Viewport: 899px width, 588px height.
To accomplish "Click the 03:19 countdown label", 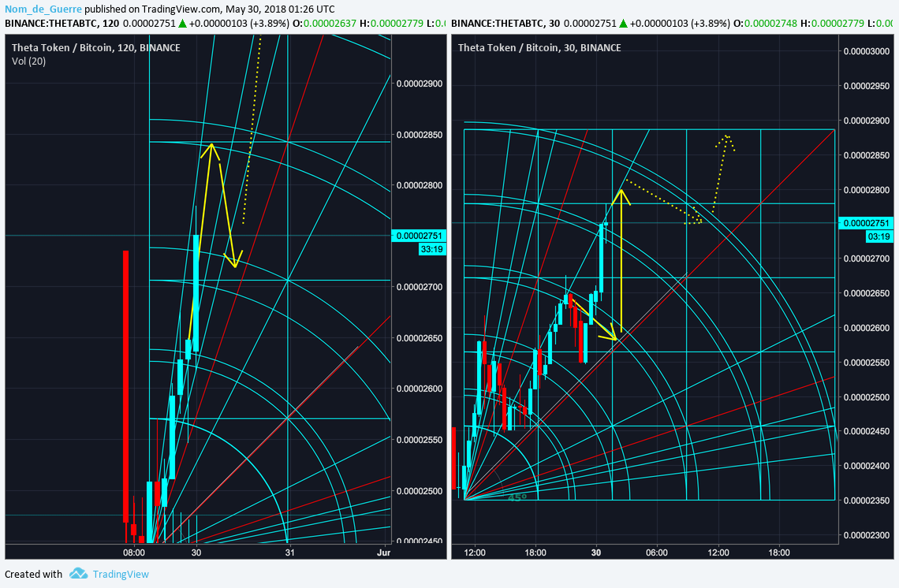I will pos(879,236).
